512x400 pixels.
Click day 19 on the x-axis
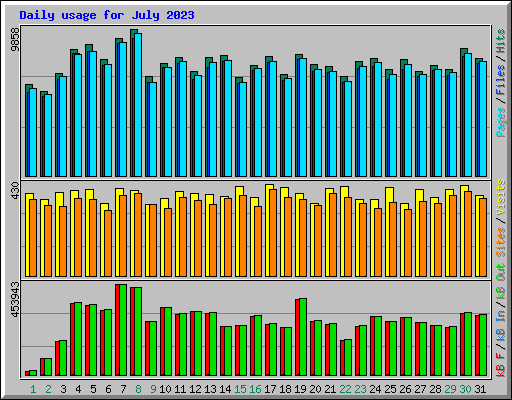tap(300, 389)
